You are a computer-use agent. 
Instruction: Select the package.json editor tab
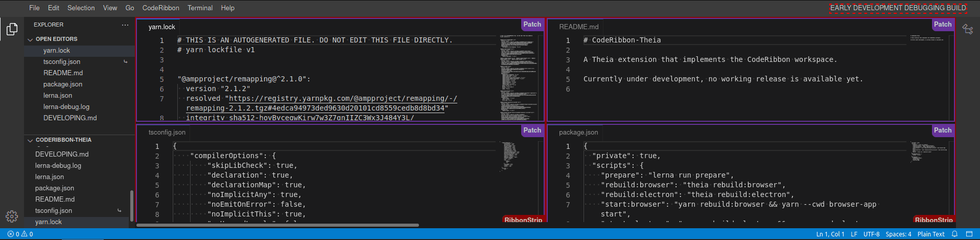(578, 132)
